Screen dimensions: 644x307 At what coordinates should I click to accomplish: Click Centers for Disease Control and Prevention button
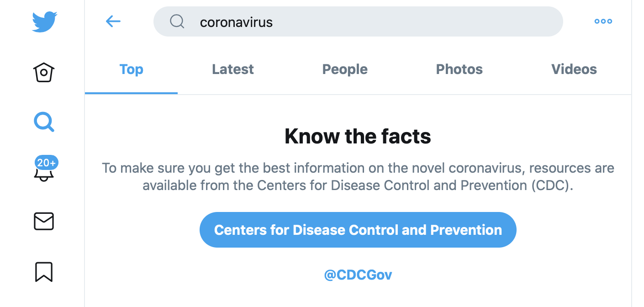358,230
